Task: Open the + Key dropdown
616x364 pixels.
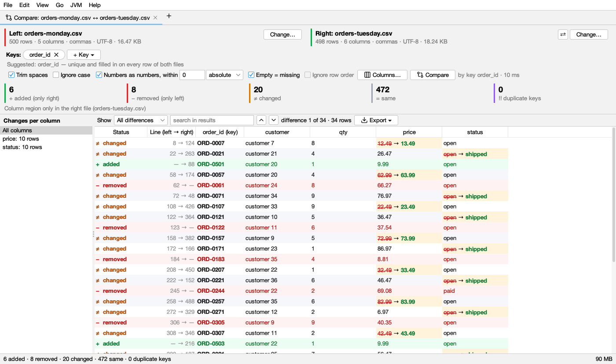Action: [x=84, y=55]
